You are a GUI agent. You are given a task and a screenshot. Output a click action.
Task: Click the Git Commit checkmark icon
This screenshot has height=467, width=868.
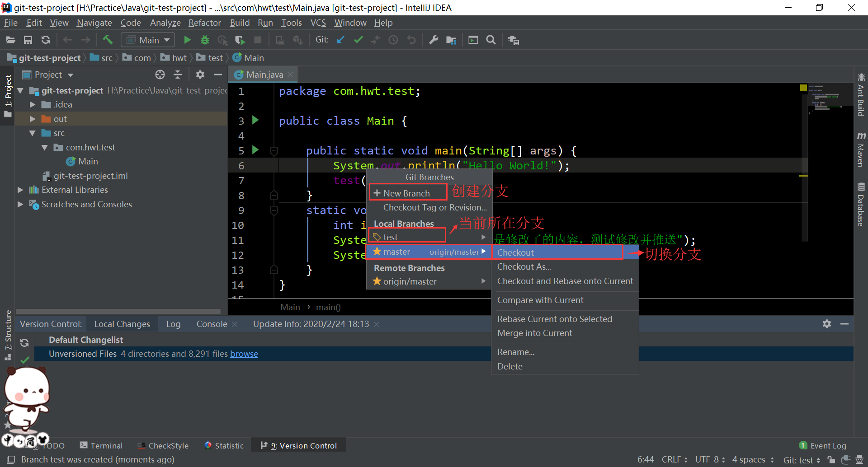pyautogui.click(x=358, y=40)
